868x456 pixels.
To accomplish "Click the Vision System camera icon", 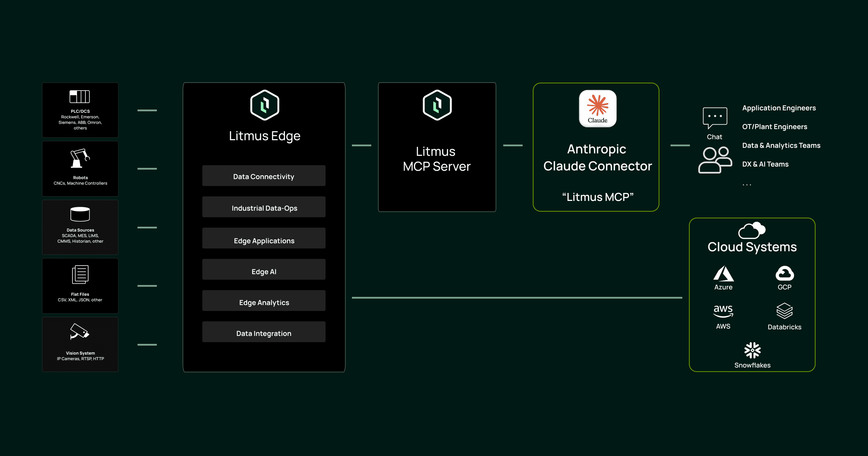I will [79, 331].
